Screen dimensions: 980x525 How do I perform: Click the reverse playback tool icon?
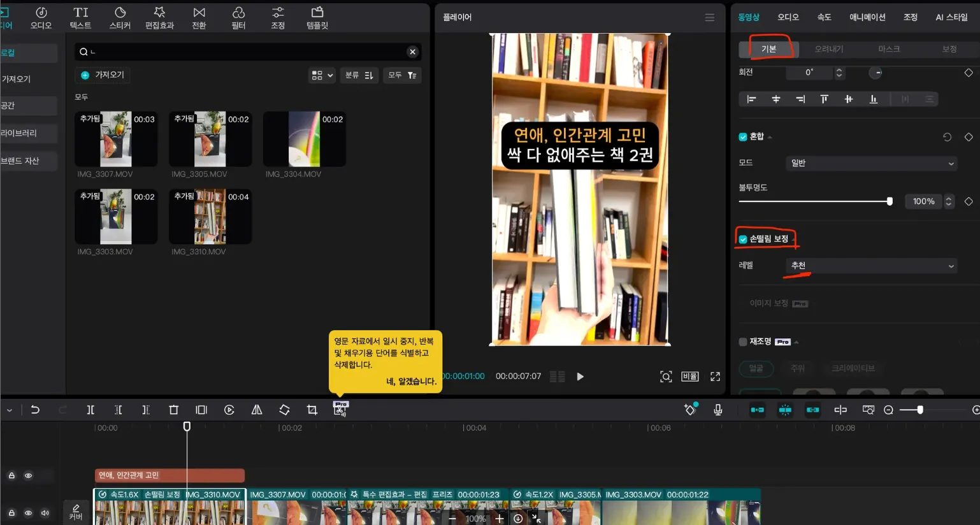pyautogui.click(x=229, y=410)
